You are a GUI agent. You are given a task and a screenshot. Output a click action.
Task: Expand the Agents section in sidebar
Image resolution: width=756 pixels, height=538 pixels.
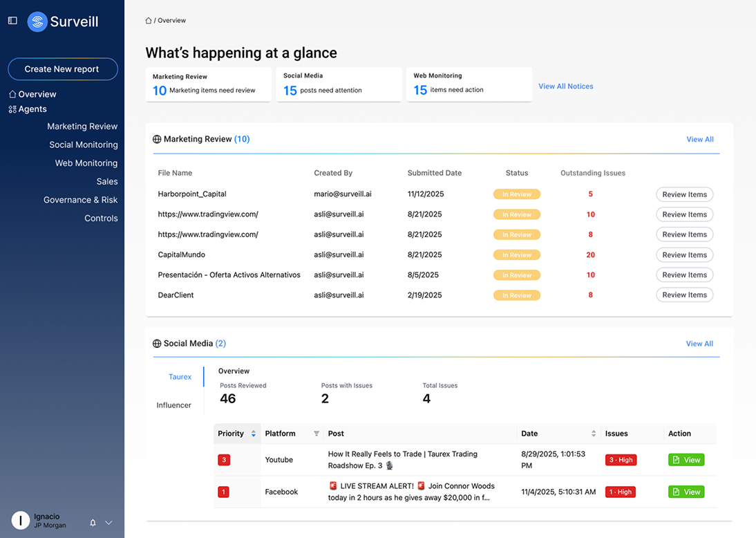[32, 109]
